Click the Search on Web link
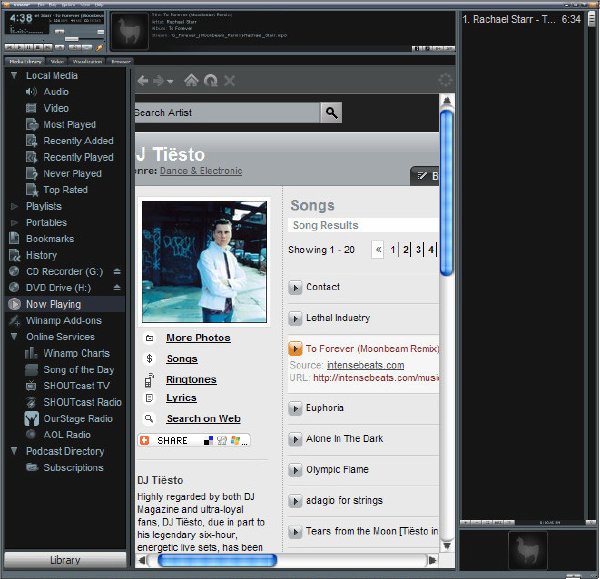The width and height of the screenshot is (600, 579). tap(204, 419)
